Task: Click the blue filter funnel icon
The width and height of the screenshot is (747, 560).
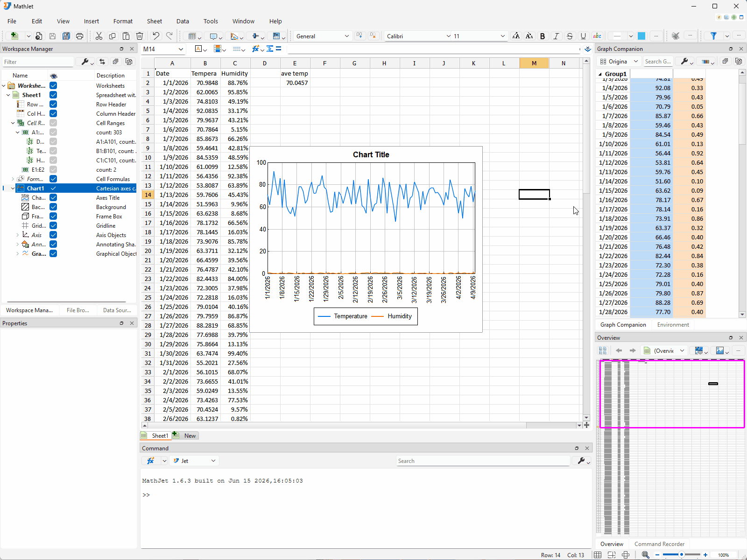Action: [x=713, y=36]
